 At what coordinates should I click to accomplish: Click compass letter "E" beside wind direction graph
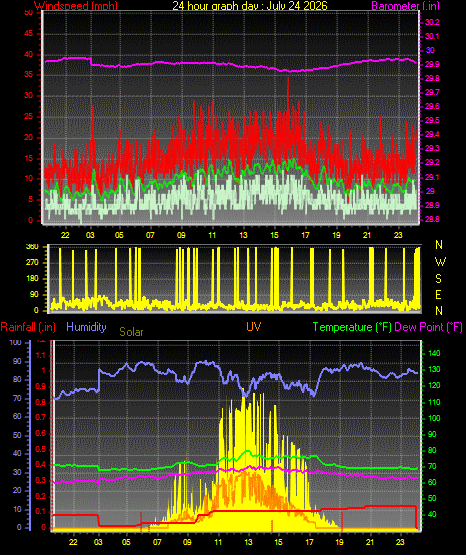438,295
